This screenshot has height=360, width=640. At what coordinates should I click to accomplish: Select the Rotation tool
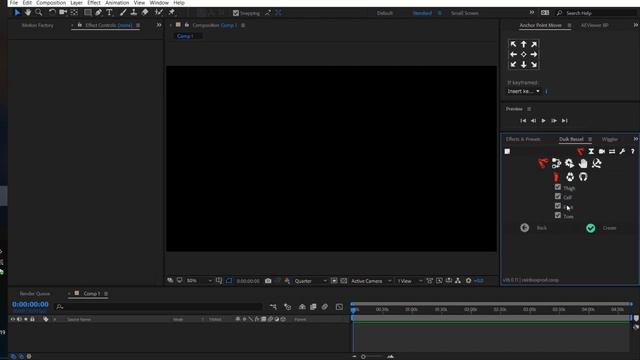(x=52, y=13)
